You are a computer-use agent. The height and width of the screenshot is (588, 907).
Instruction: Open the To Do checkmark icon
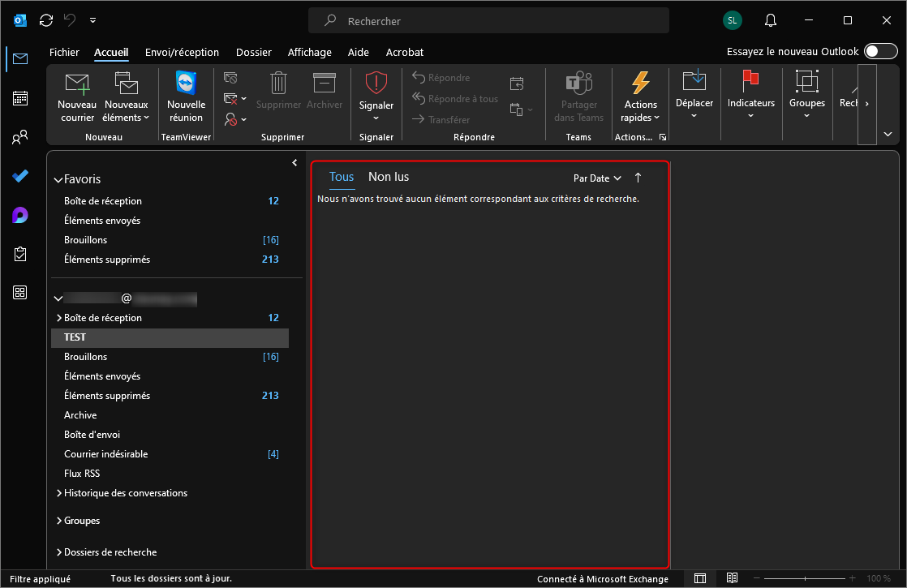click(x=20, y=176)
